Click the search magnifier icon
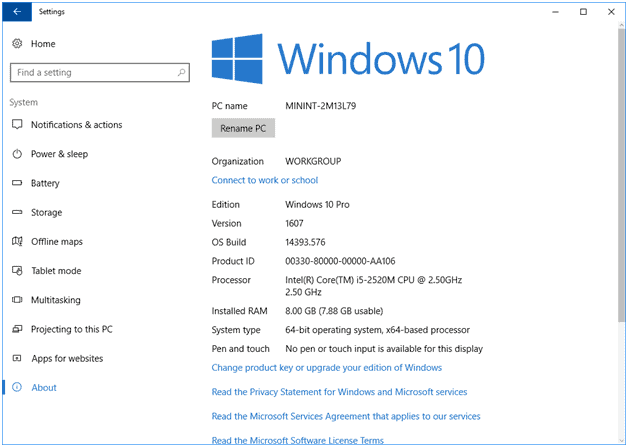The image size is (628, 447). [181, 72]
